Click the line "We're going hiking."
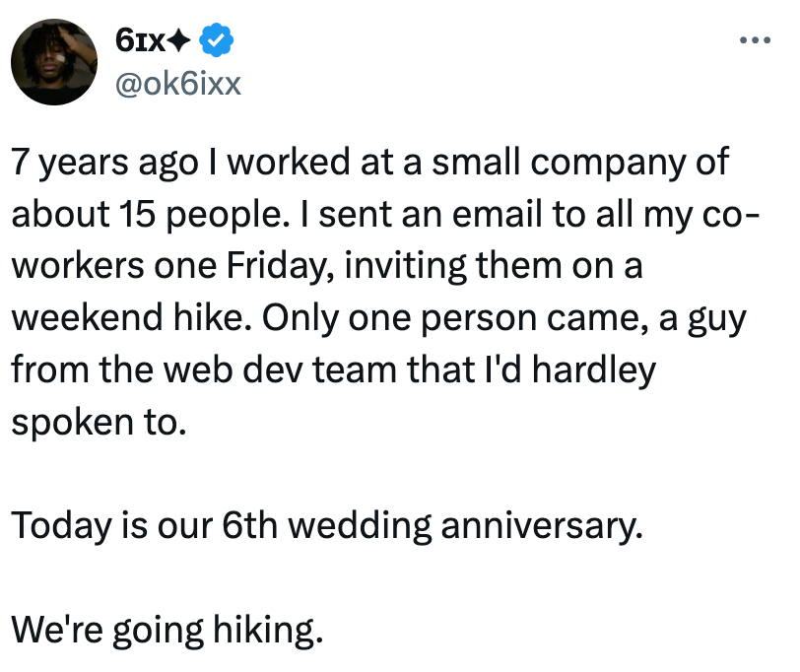 167,627
